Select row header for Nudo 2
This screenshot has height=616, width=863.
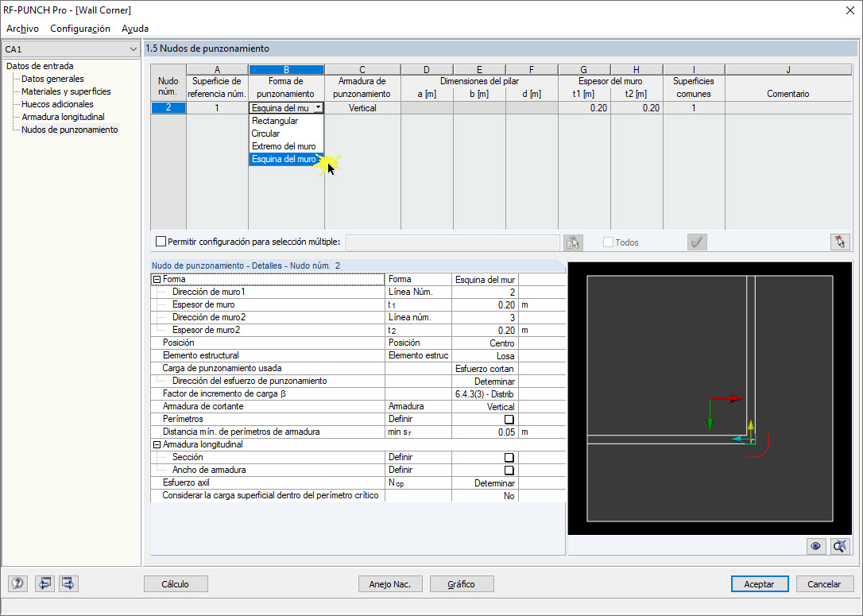[x=168, y=108]
